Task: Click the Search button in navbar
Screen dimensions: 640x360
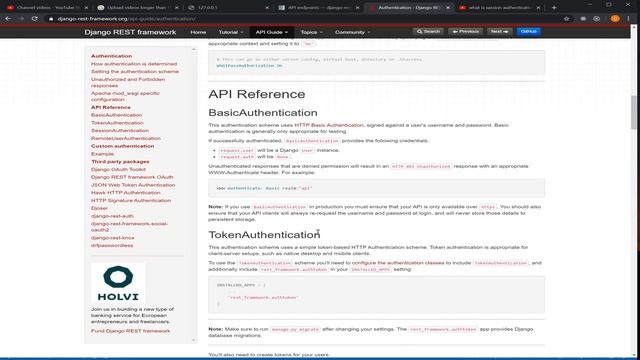Action: pos(428,31)
